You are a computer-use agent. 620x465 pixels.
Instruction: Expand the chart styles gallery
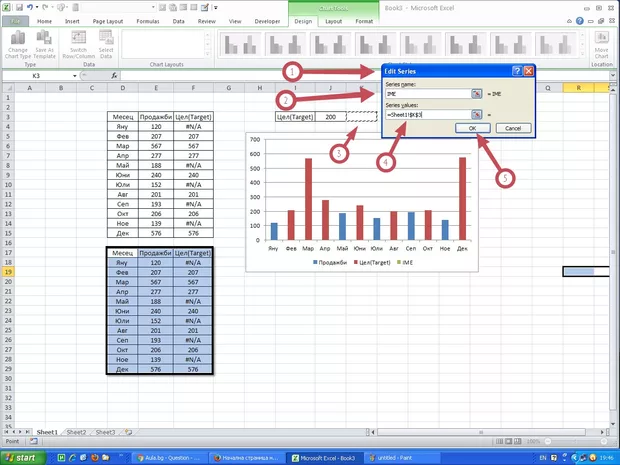(582, 54)
